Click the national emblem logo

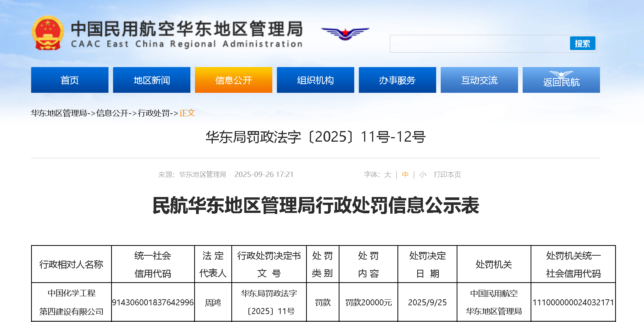coord(48,33)
